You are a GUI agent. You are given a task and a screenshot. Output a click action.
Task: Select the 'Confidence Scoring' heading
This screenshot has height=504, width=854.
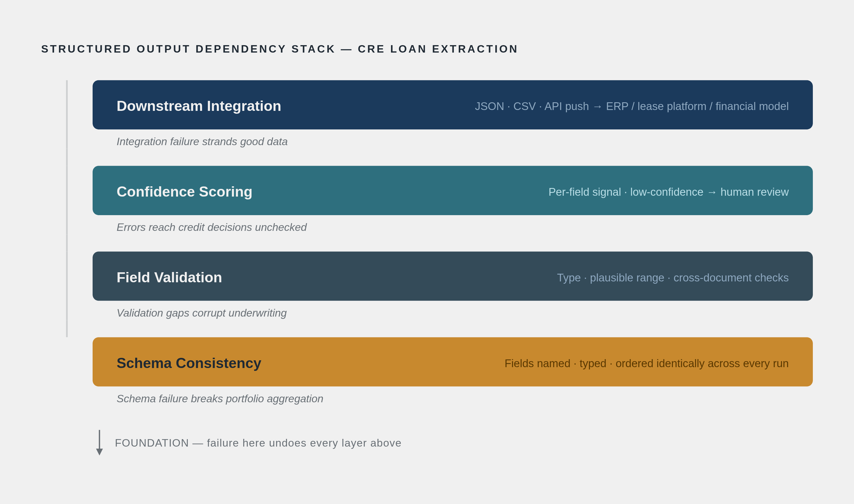coord(184,192)
